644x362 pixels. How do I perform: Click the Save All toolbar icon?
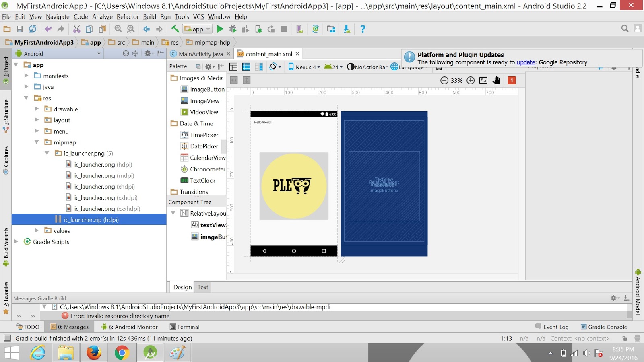pyautogui.click(x=20, y=29)
